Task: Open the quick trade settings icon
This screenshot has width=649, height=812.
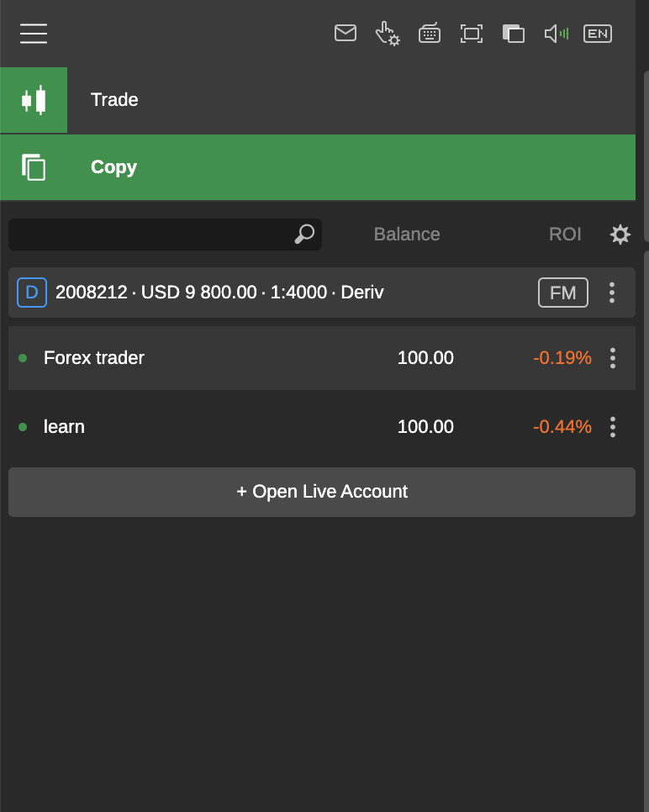Action: coord(388,34)
